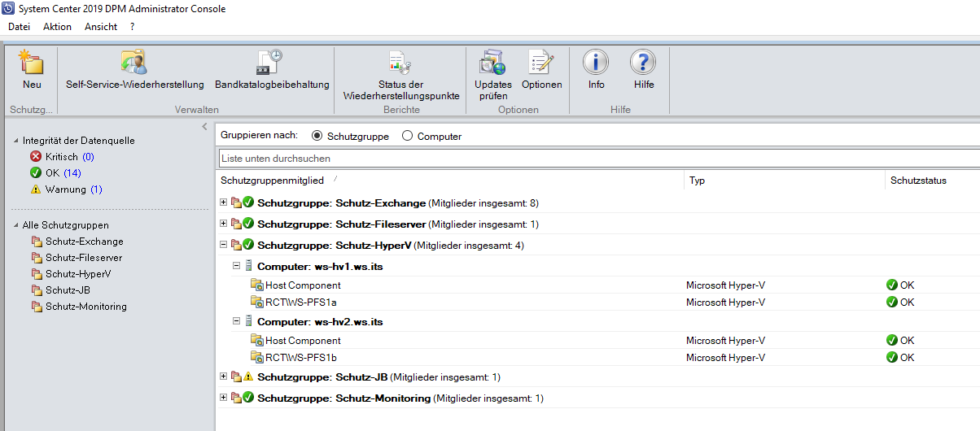Click Host Component icon under ws-hv1
980x431 pixels.
257,285
